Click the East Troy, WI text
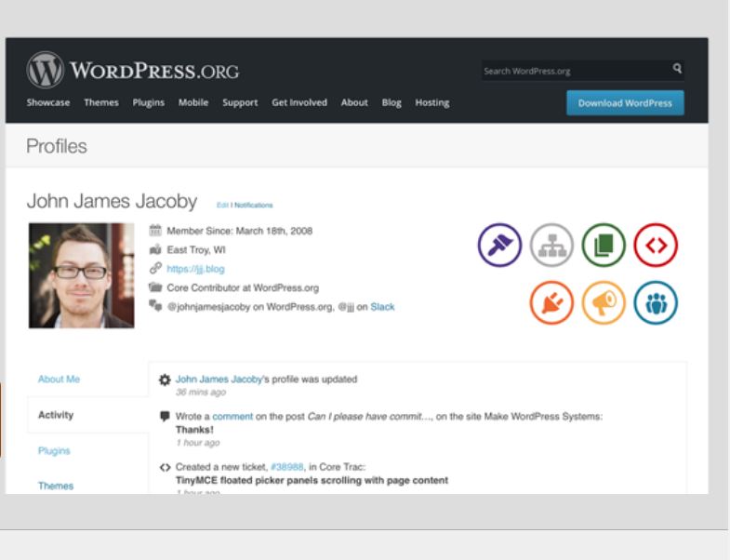 196,249
